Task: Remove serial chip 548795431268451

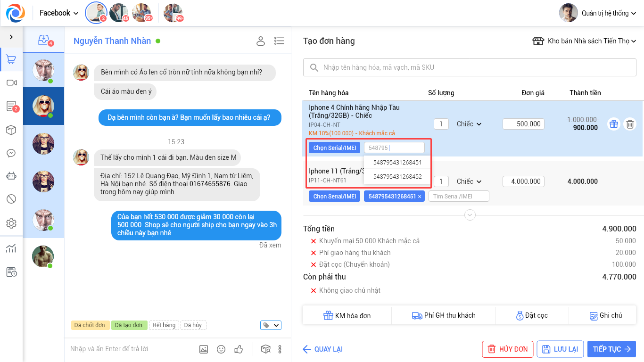Action: (x=420, y=196)
